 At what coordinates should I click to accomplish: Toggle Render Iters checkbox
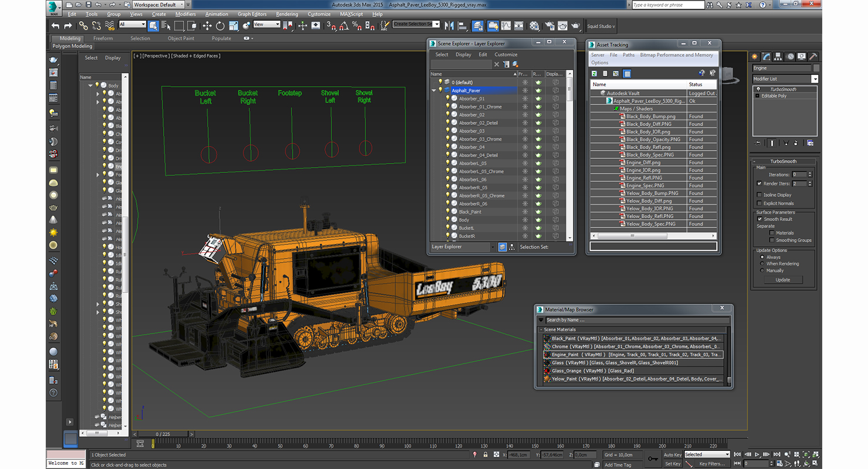point(759,183)
